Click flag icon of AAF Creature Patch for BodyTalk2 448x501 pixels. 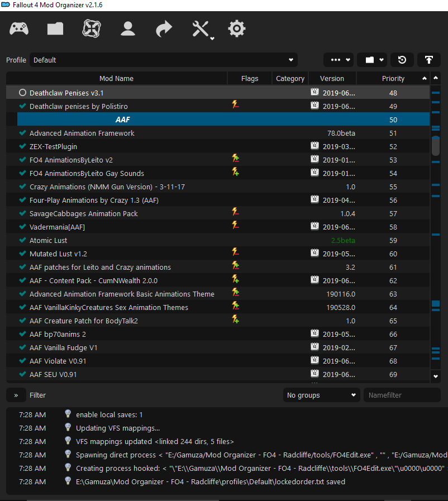pyautogui.click(x=236, y=319)
